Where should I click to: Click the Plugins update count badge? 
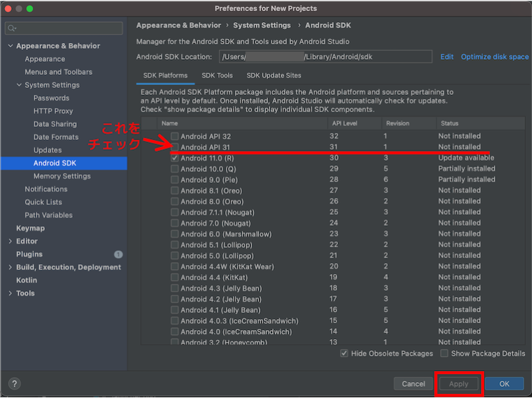click(118, 254)
